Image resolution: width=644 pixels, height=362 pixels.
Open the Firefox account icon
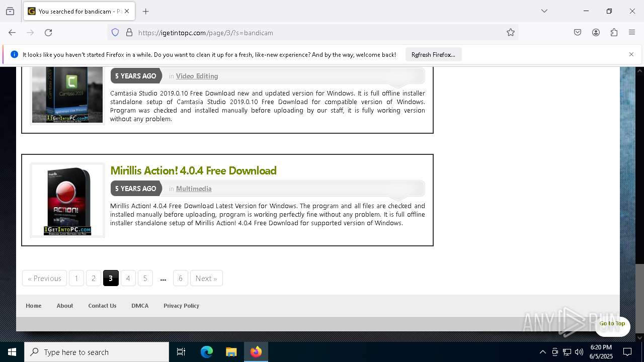(x=596, y=33)
